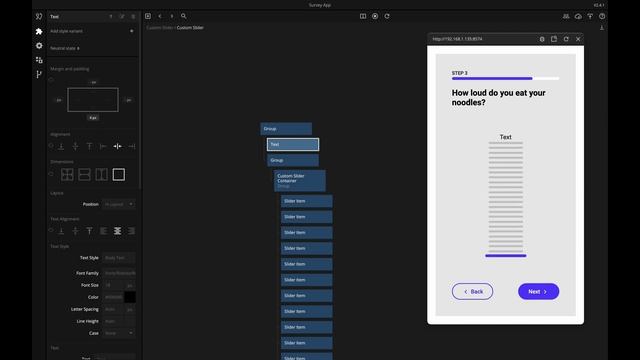Set text alignment to right
This screenshot has width=640, height=360.
coord(131,231)
